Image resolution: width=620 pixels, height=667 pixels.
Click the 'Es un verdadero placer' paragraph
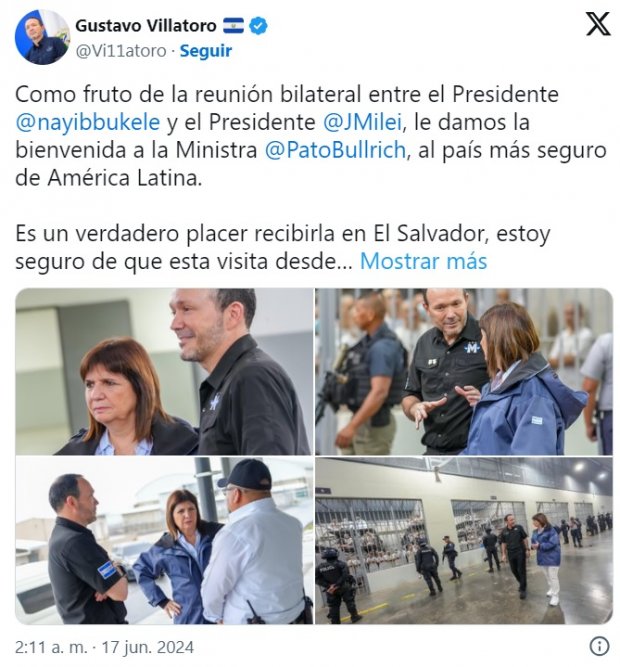point(283,247)
